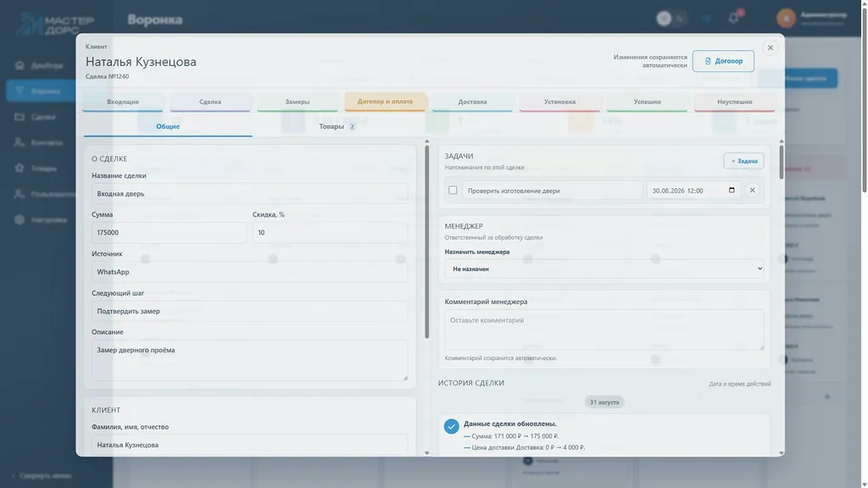Open the Назначить менеджера dropdown
This screenshot has height=488, width=868.
point(604,269)
